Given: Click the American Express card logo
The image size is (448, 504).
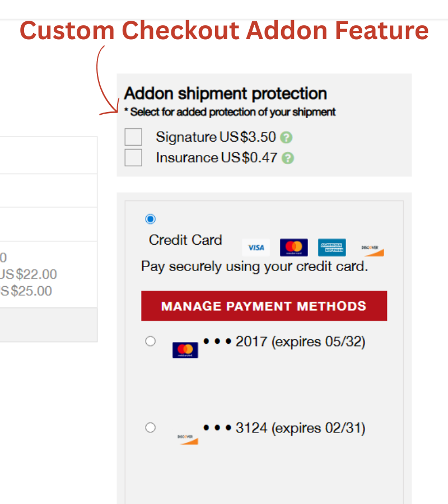Looking at the screenshot, I should [332, 248].
